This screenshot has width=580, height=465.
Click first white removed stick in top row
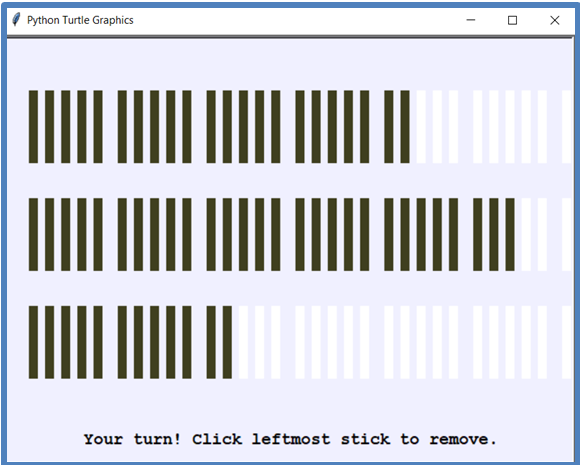click(421, 127)
